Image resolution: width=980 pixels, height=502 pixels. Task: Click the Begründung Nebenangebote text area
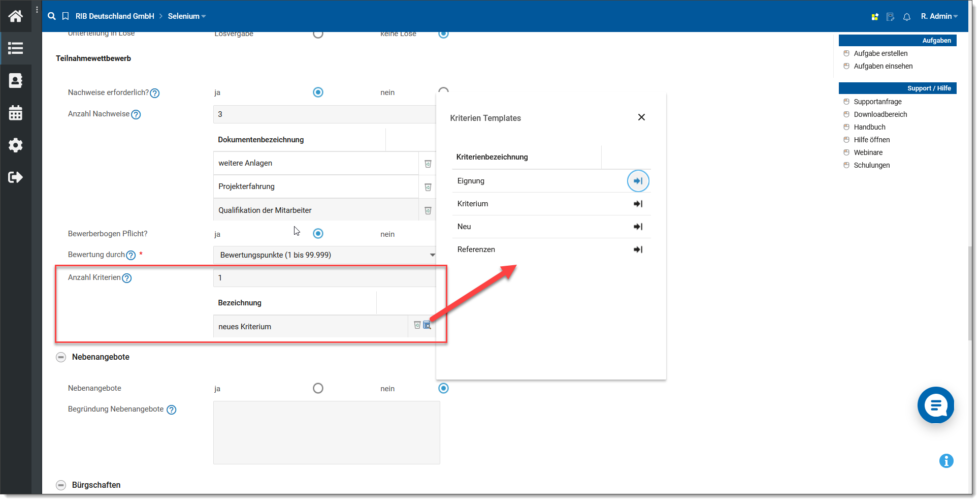tap(326, 432)
